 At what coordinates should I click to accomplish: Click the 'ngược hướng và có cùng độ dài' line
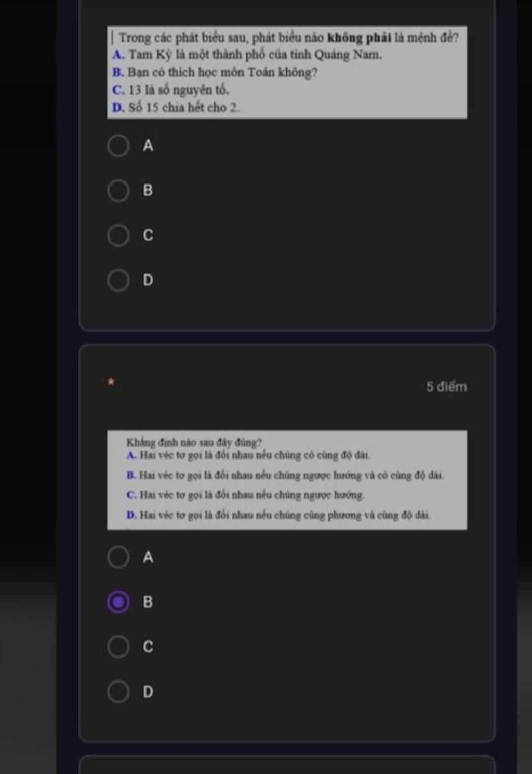[x=285, y=475]
